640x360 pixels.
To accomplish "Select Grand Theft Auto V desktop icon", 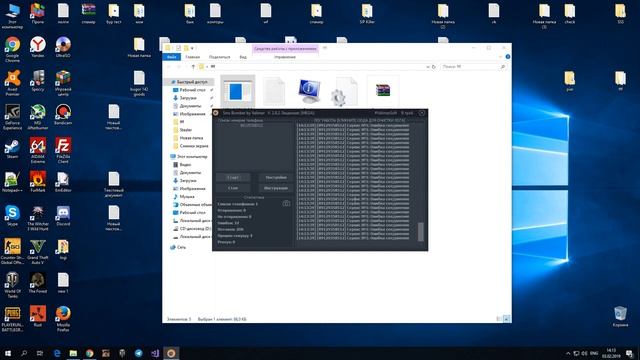I will point(38,251).
